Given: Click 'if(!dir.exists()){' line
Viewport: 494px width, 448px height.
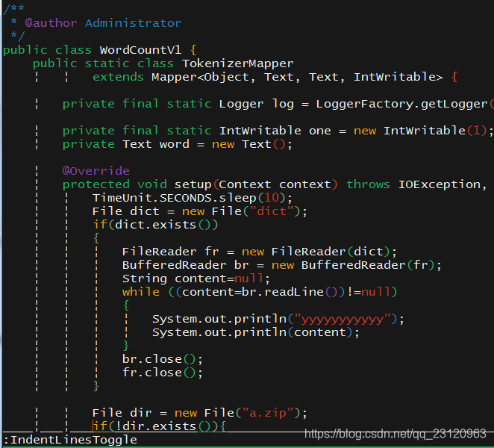Looking at the screenshot, I should pos(159,426).
